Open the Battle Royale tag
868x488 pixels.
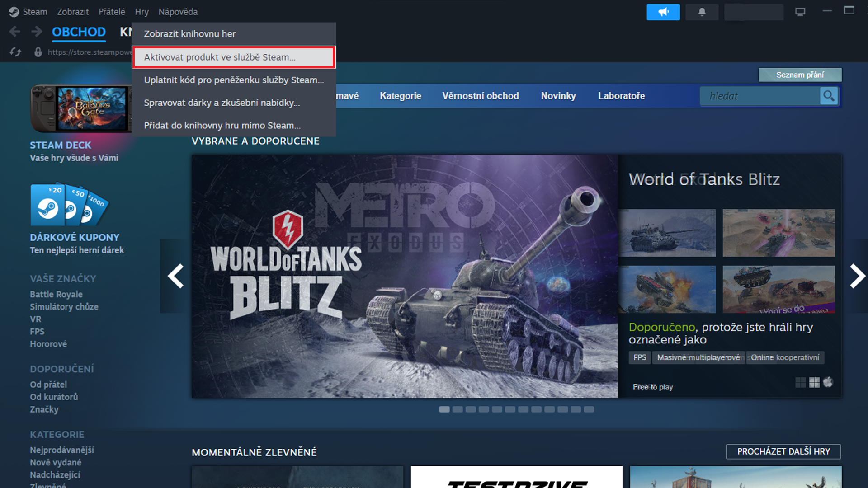(x=56, y=294)
